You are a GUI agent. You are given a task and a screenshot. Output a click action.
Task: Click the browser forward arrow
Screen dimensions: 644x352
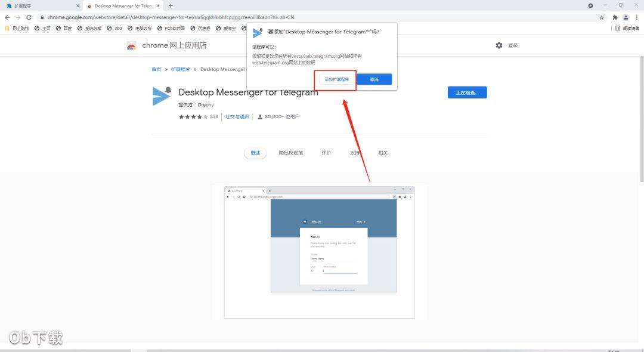click(x=18, y=17)
